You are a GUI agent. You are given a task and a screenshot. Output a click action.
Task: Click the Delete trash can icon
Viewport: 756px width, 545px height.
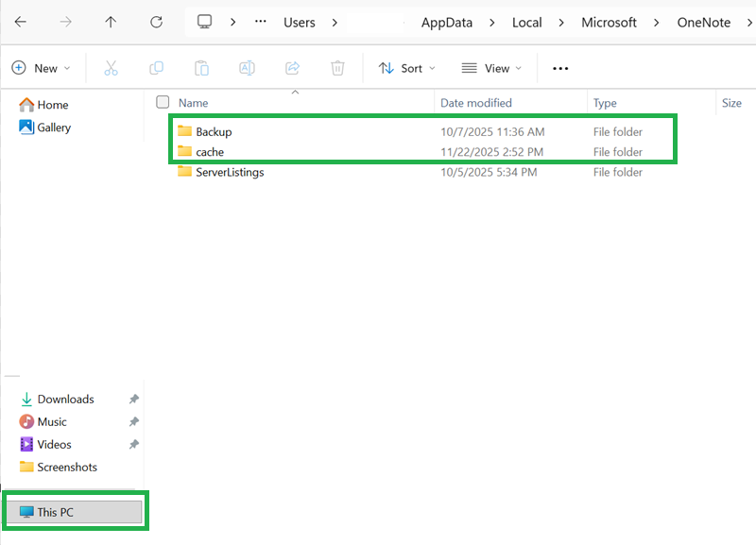pyautogui.click(x=337, y=68)
